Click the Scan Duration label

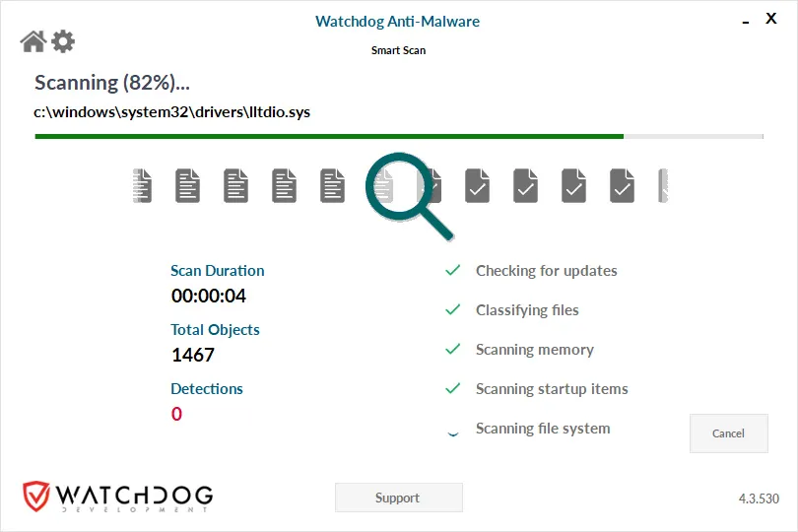[218, 270]
